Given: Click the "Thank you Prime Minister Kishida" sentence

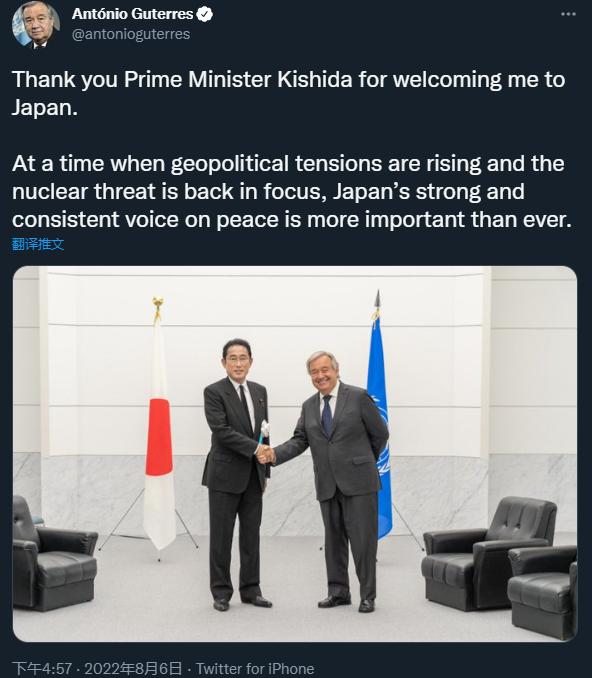Looking at the screenshot, I should pos(288,93).
